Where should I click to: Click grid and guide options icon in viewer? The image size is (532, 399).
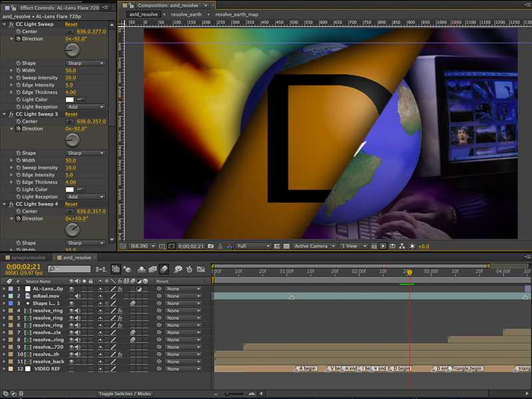(162, 246)
